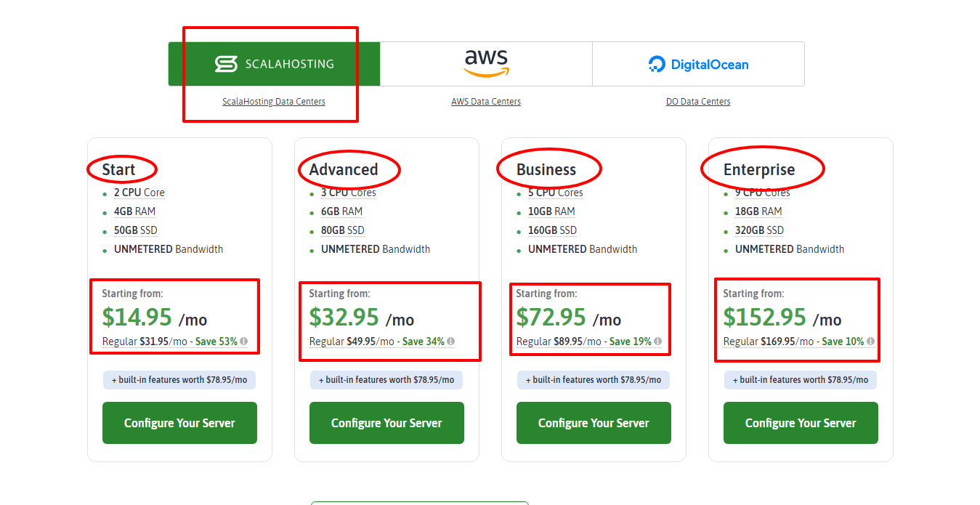This screenshot has height=505, width=980.
Task: Click Regular $169.95/mo text
Action: click(x=769, y=342)
